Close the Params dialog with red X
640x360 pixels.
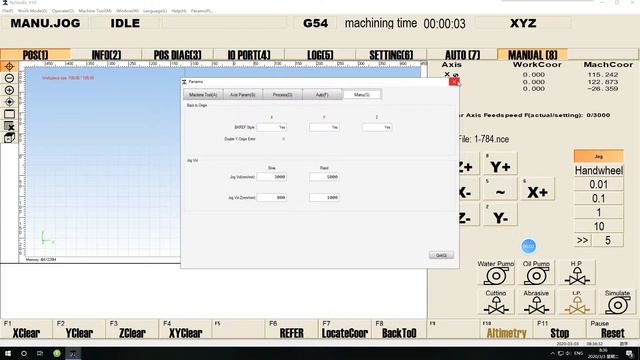click(453, 82)
